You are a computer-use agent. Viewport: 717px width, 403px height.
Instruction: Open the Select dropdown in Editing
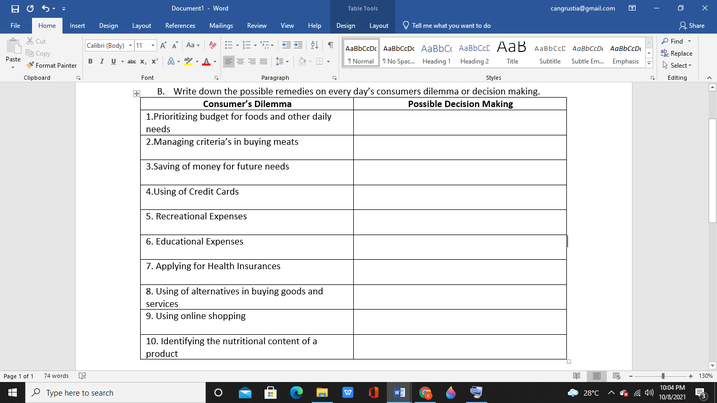[x=677, y=65]
